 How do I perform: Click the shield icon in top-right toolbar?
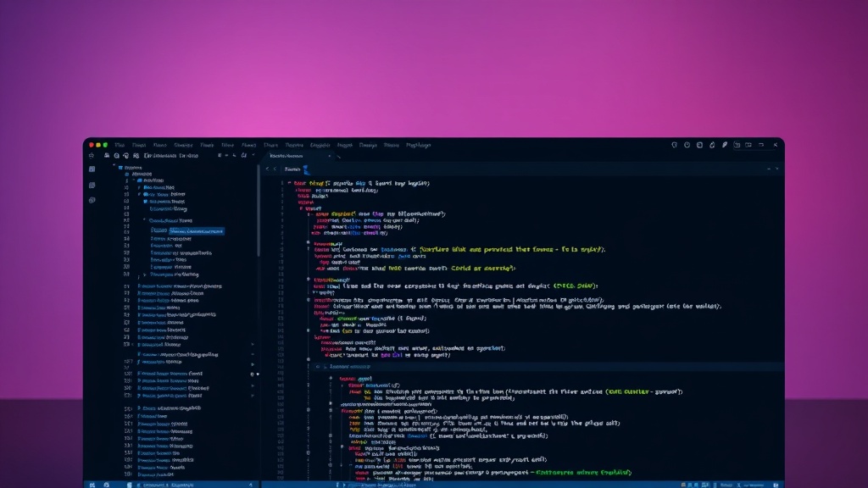(x=674, y=145)
